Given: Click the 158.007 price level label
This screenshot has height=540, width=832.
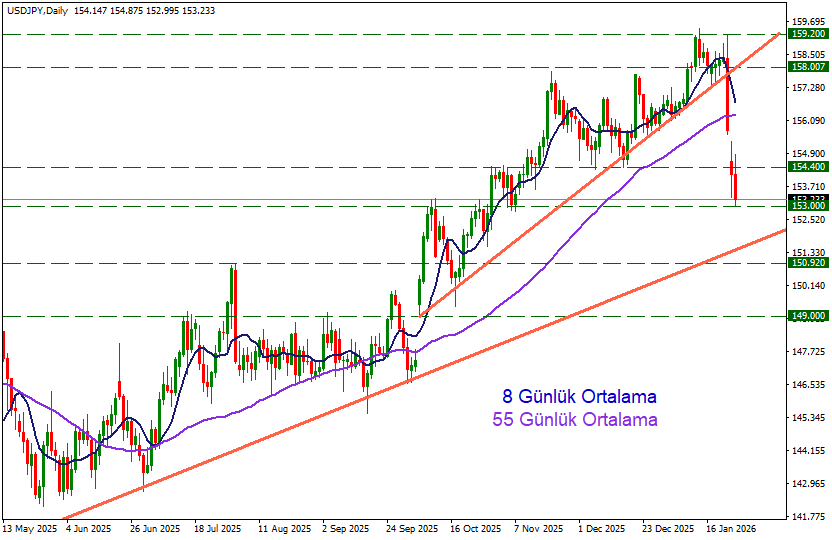Looking at the screenshot, I should (x=807, y=67).
